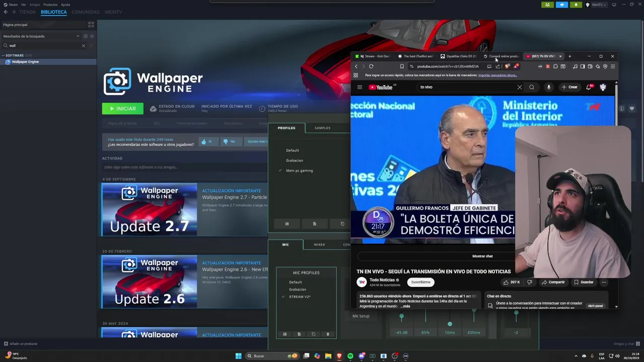Clear the 'wall' search in Steam library
Image resolution: width=644 pixels, height=362 pixels.
click(x=84, y=45)
